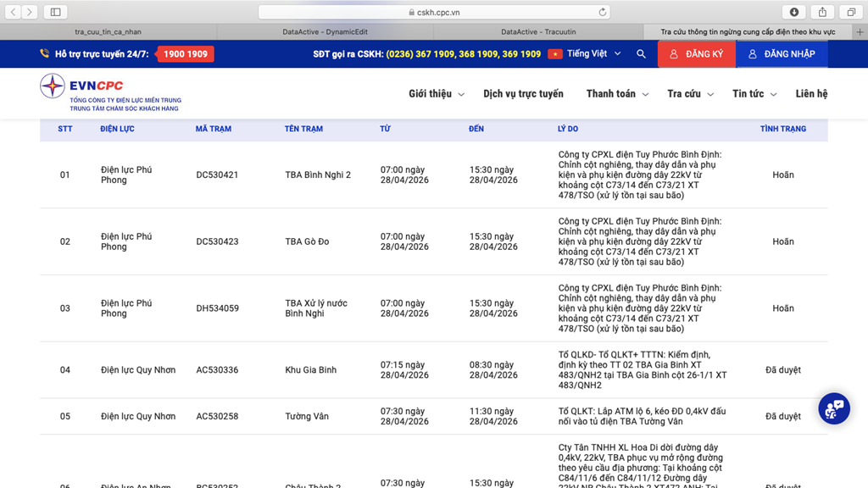Switch to the DataActive - DynamicEdit tab

[x=325, y=32]
